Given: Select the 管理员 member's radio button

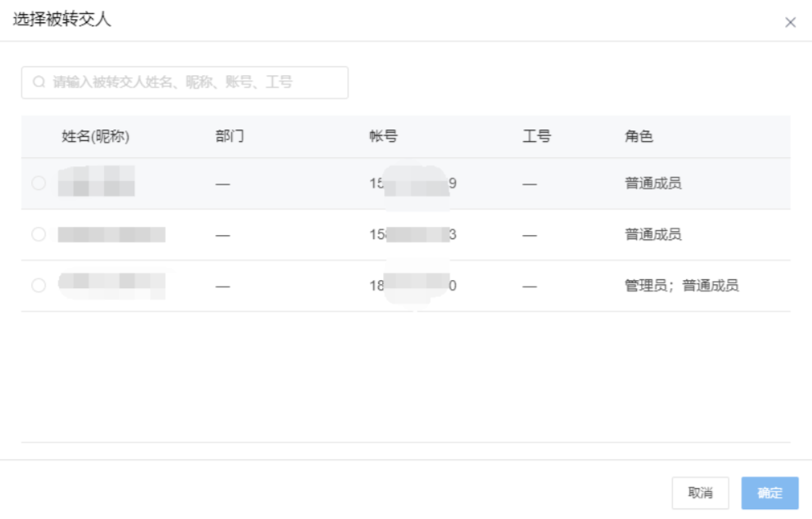Looking at the screenshot, I should (38, 286).
